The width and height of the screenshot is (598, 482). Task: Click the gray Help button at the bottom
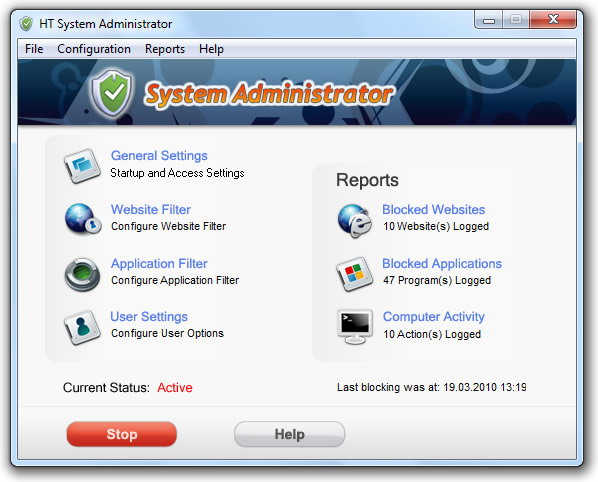click(289, 434)
